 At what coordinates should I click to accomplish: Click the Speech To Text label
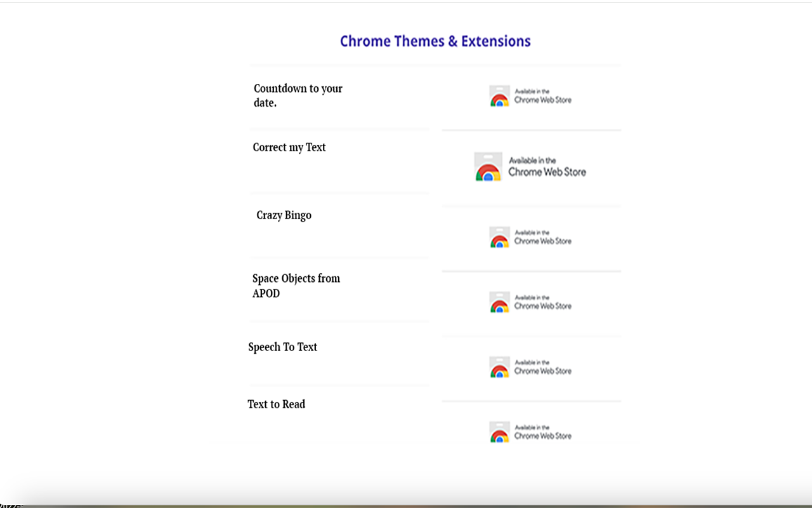coord(283,347)
